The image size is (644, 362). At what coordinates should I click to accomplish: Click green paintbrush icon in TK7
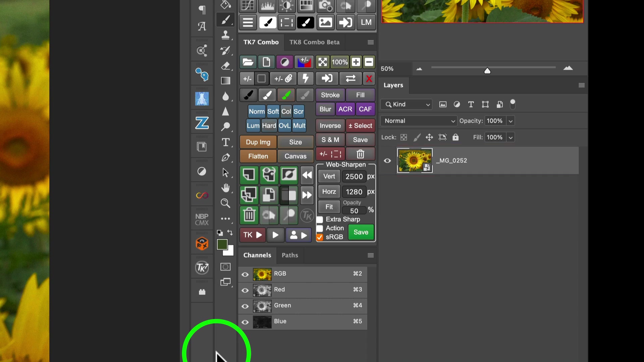[x=286, y=95]
